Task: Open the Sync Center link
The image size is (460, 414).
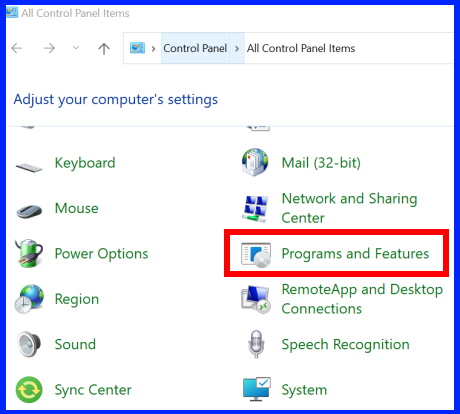Action: point(93,390)
